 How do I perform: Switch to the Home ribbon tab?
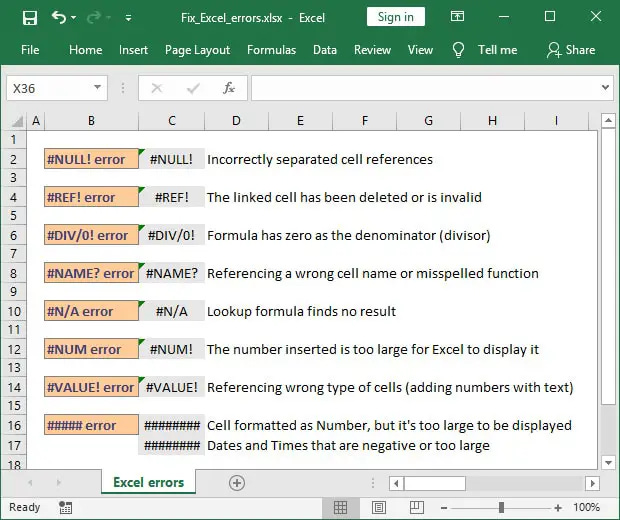click(x=85, y=50)
